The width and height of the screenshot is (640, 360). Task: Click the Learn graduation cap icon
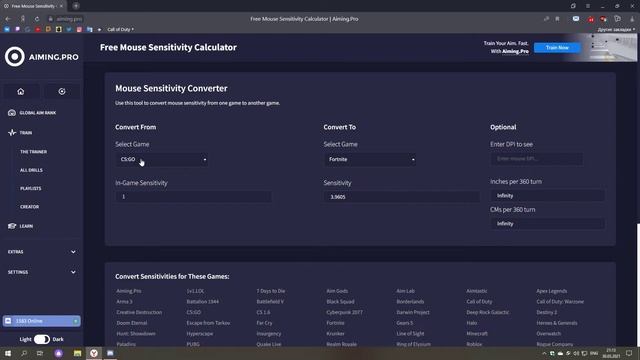pyautogui.click(x=12, y=226)
